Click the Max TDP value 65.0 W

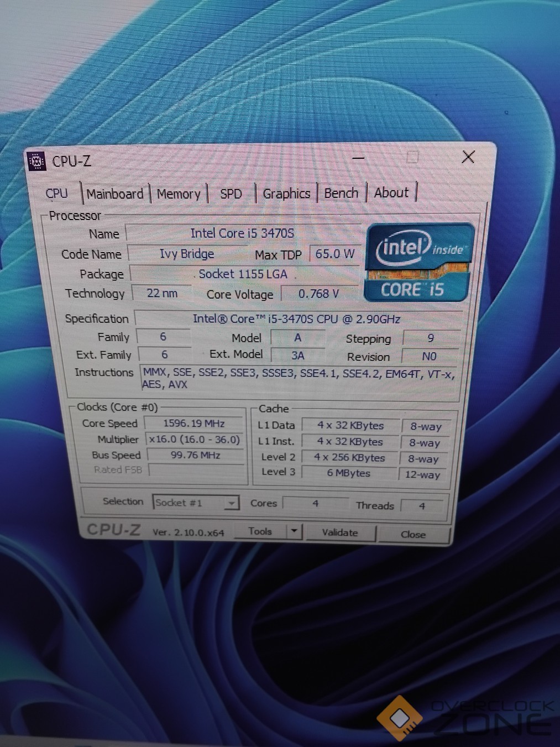(x=335, y=254)
